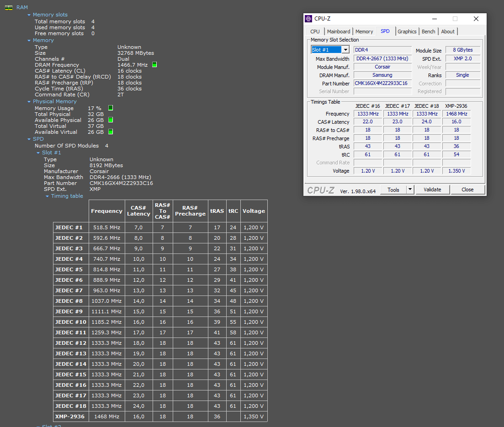This screenshot has width=504, height=427.
Task: Click the Module Manuf. Corsair field
Action: pyautogui.click(x=382, y=67)
